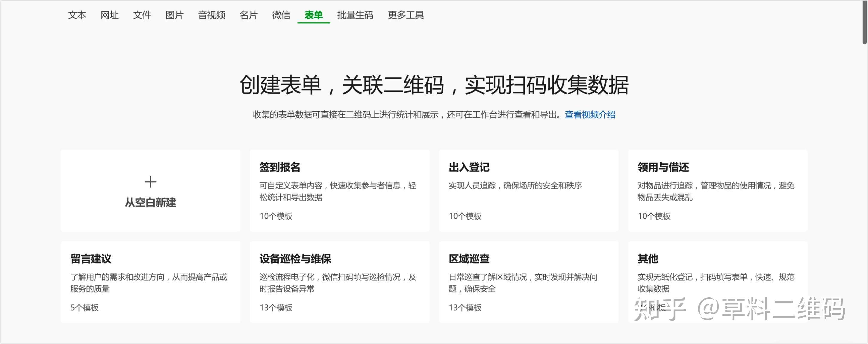The height and width of the screenshot is (344, 868).
Task: Click the page headline 创建表单，关联二维码
Action: coord(434,85)
